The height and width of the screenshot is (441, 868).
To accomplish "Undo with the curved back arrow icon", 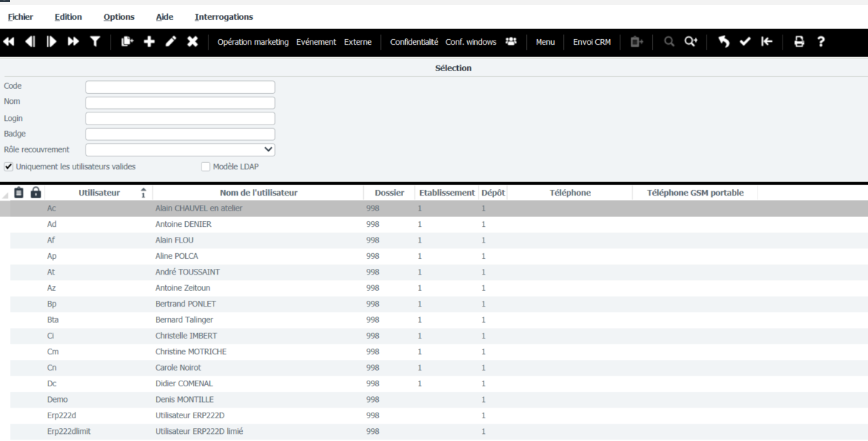I will [x=723, y=42].
